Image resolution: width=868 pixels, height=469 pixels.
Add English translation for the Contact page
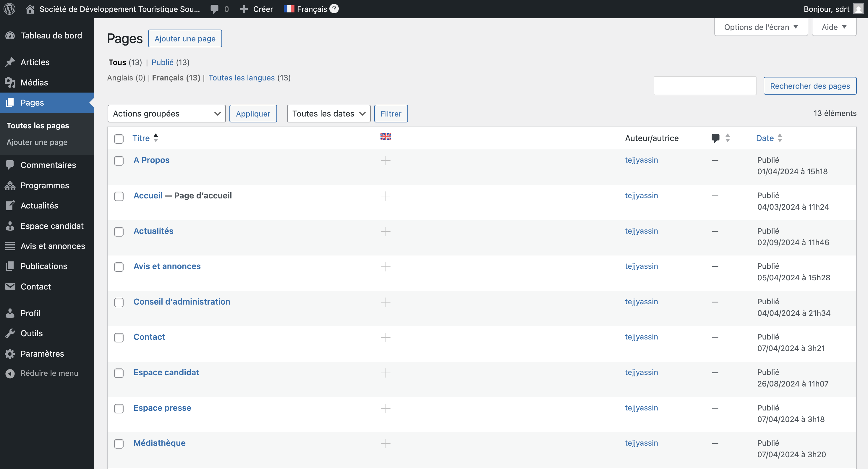pos(386,337)
